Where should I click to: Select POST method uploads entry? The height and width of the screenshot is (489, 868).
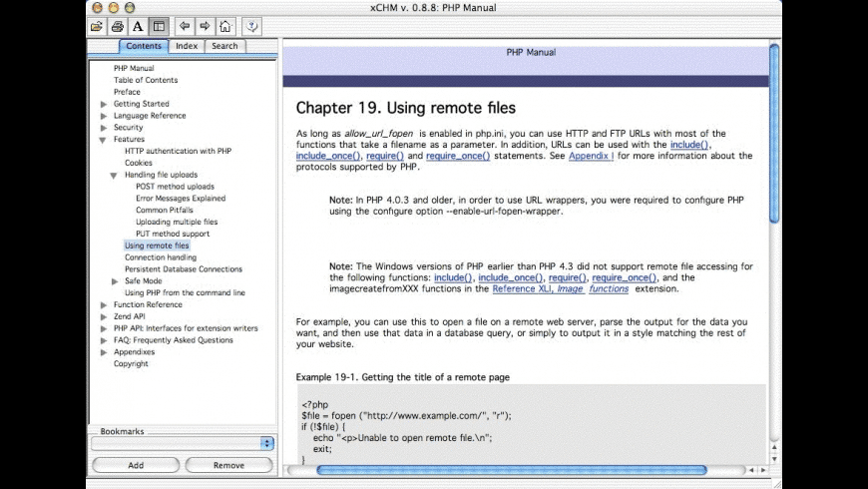pos(175,187)
